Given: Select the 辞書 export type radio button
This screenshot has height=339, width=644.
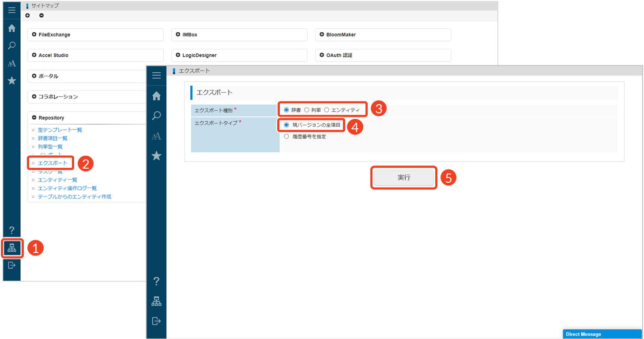Looking at the screenshot, I should pos(286,110).
